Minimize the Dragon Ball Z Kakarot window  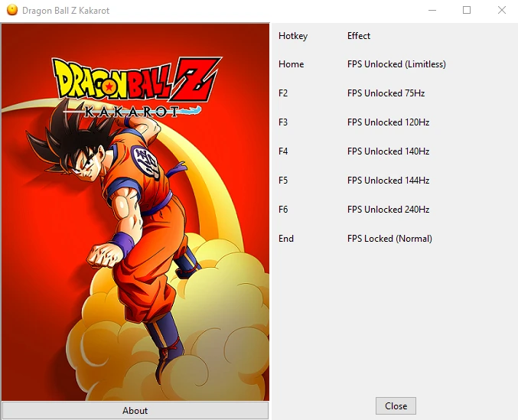[432, 10]
